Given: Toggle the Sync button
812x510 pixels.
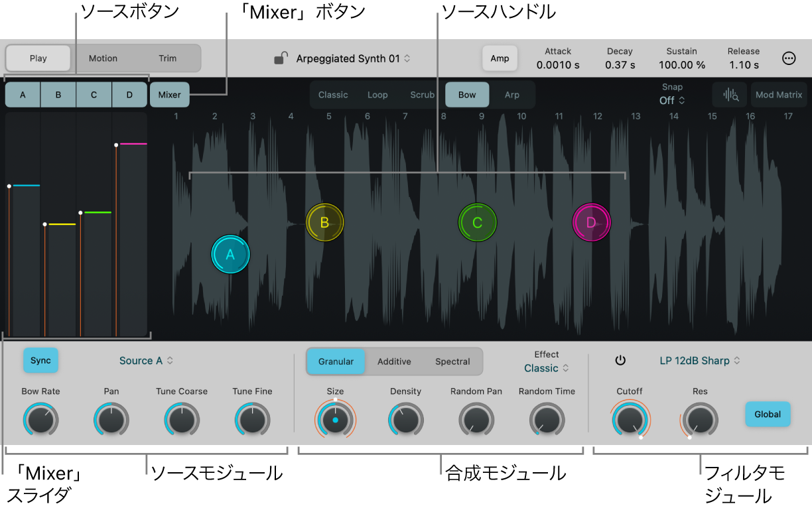Looking at the screenshot, I should click(x=41, y=361).
